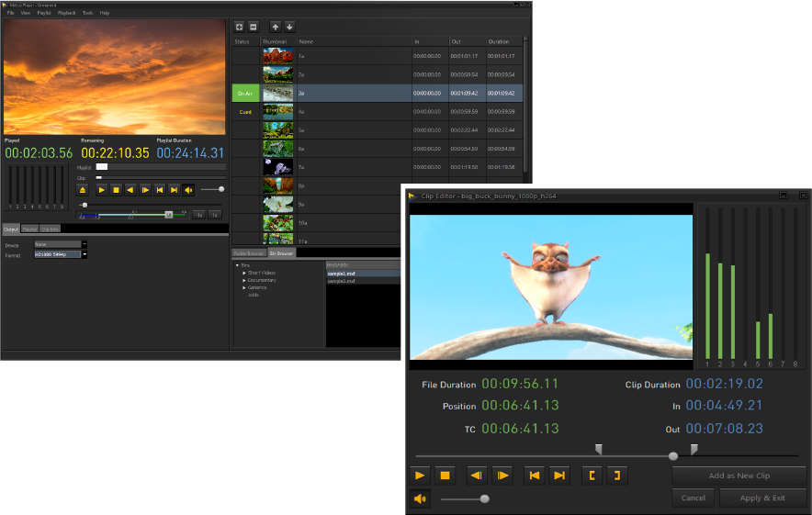The image size is (812, 515).
Task: Switch to the Output tab
Action: pyautogui.click(x=11, y=229)
